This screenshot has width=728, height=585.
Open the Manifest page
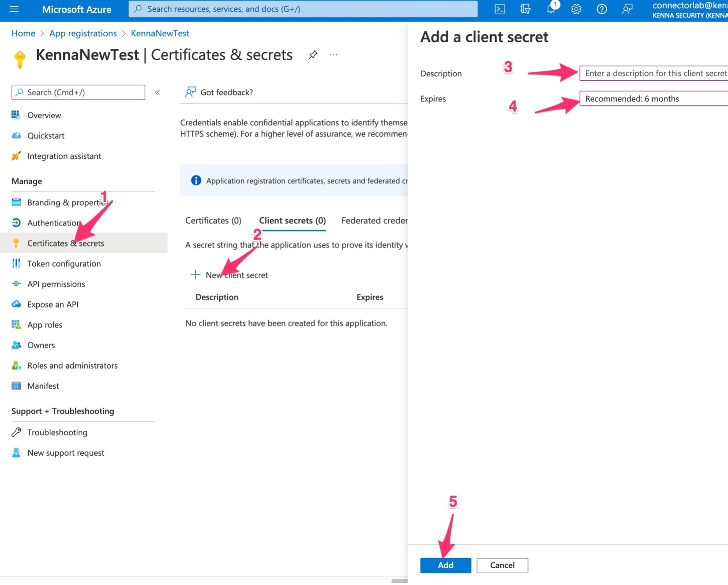pos(43,386)
